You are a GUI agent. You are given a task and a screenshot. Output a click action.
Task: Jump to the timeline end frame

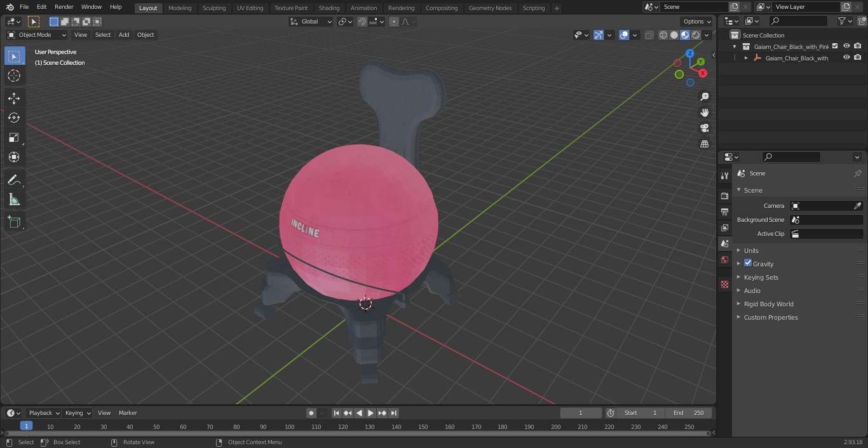pyautogui.click(x=394, y=413)
